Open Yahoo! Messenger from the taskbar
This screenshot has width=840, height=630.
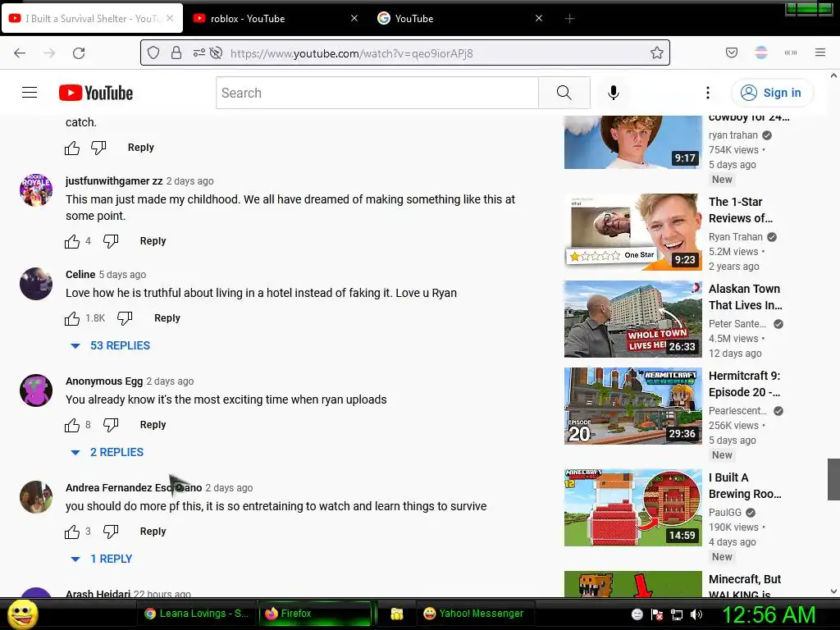coord(473,614)
